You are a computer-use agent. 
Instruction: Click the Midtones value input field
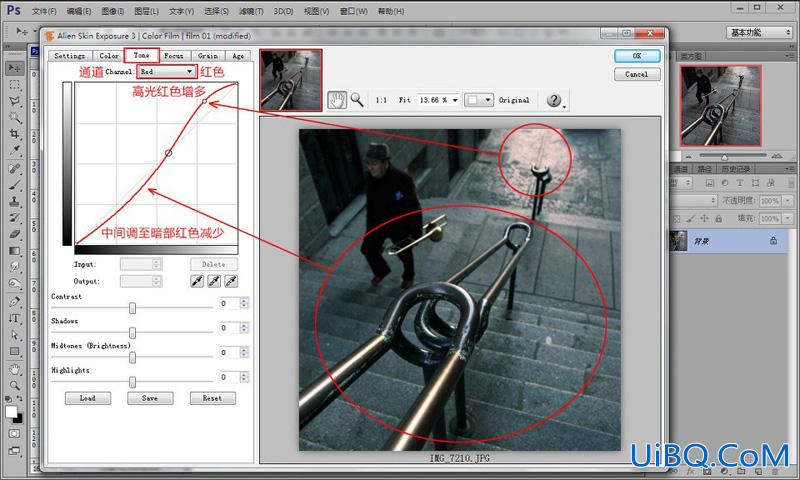(x=229, y=352)
